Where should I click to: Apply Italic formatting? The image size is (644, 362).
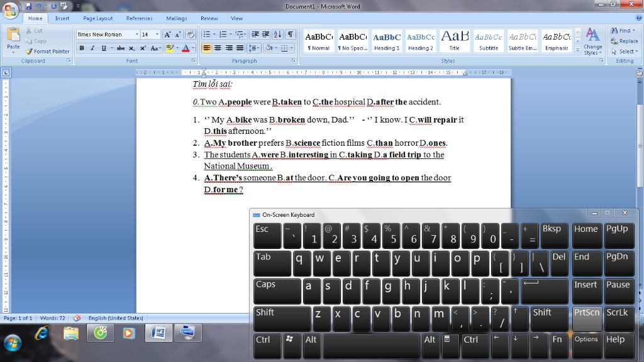pos(92,48)
